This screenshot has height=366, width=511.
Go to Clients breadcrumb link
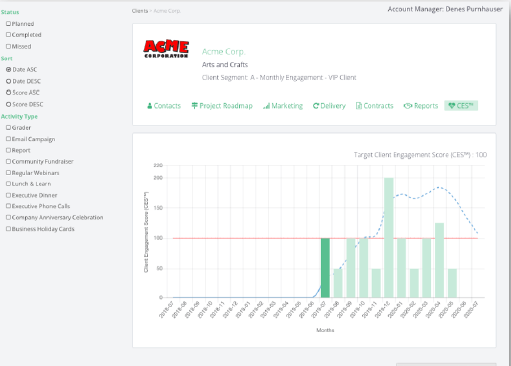(140, 11)
